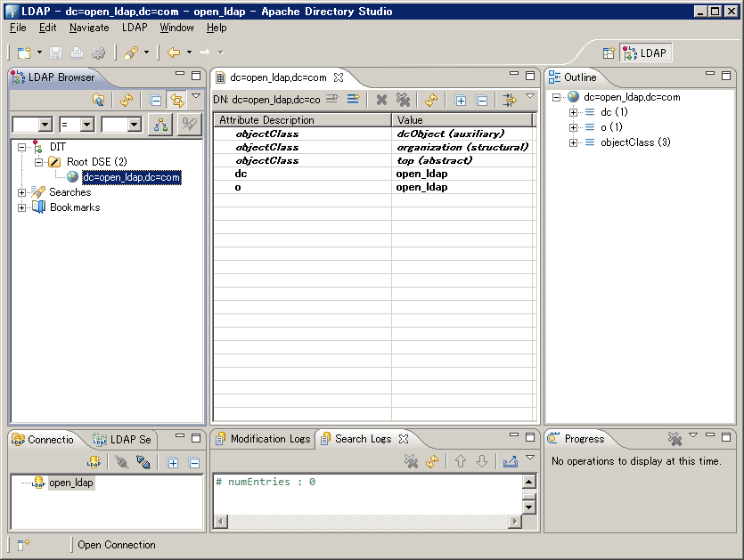Image resolution: width=744 pixels, height=560 pixels.
Task: Select the organization (structural) value cell
Action: 462,147
